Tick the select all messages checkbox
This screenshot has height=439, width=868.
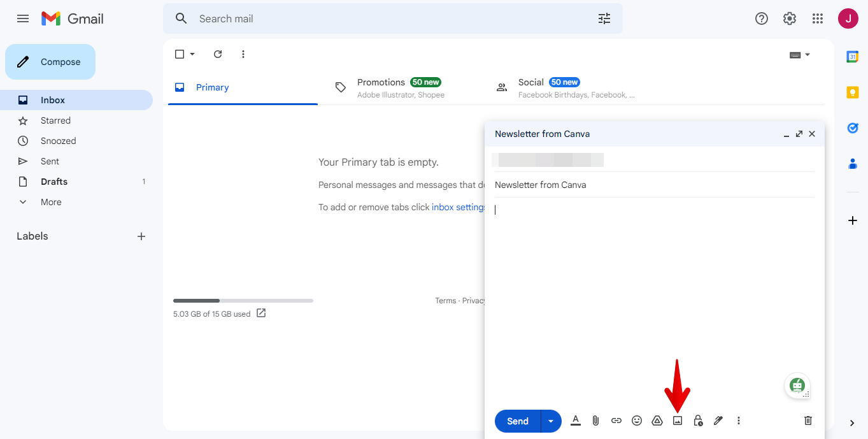[x=180, y=54]
